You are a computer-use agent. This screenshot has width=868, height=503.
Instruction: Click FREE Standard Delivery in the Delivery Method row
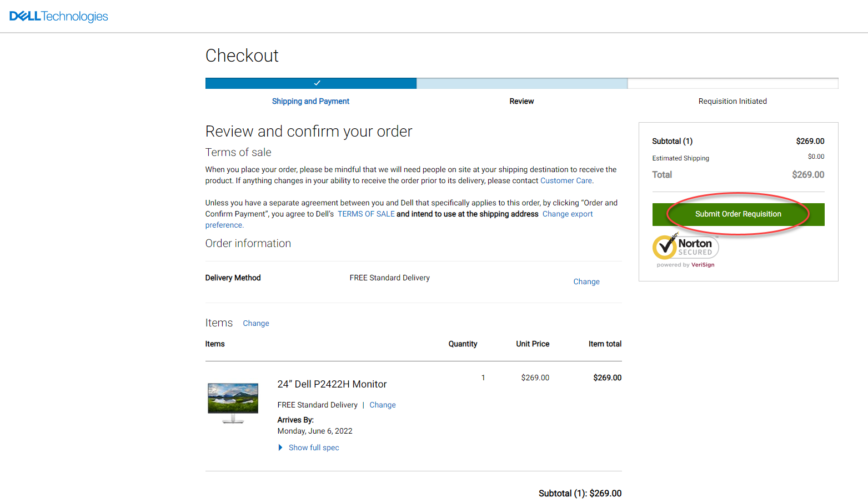pyautogui.click(x=389, y=278)
